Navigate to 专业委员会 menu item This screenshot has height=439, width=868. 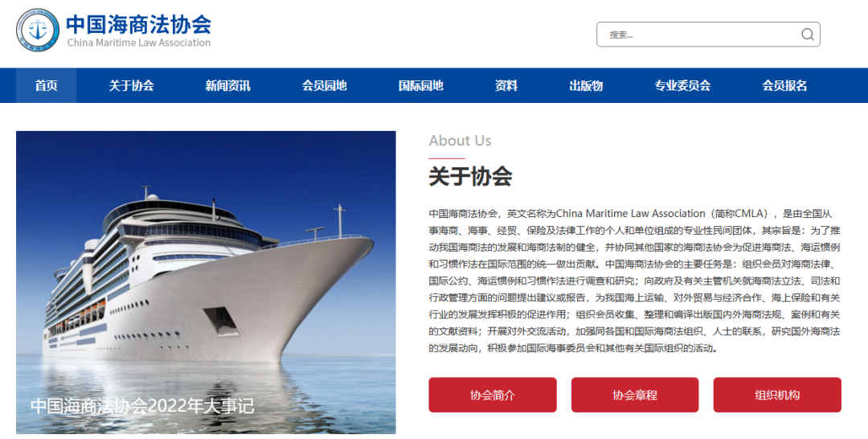click(682, 85)
